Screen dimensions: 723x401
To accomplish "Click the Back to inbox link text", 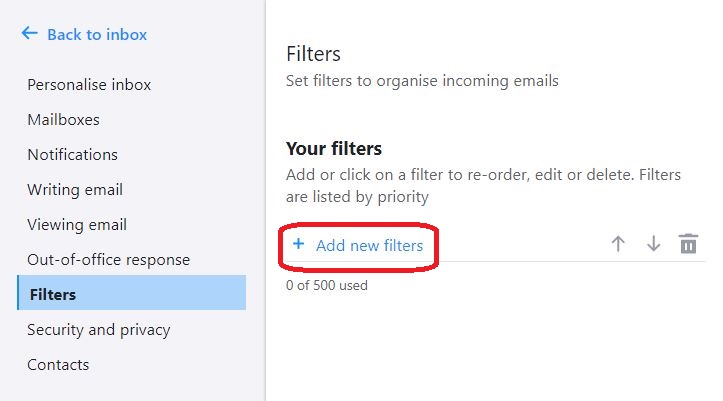I will click(97, 35).
